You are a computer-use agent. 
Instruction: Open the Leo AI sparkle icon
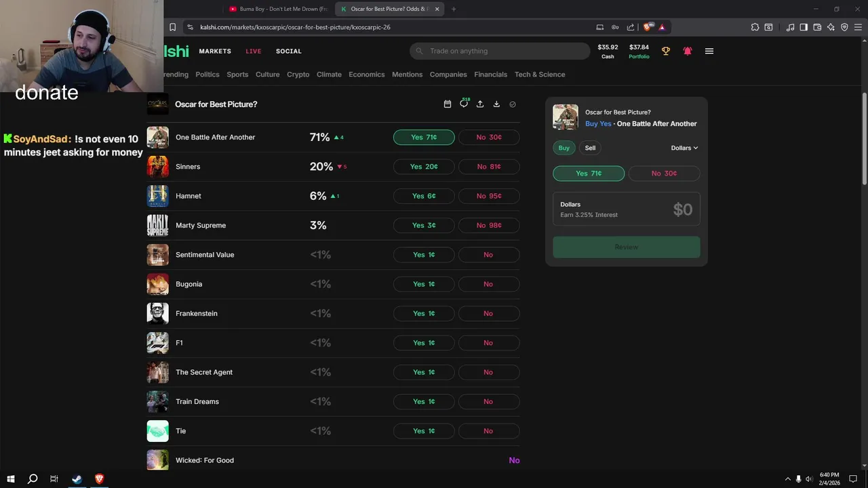tap(831, 27)
